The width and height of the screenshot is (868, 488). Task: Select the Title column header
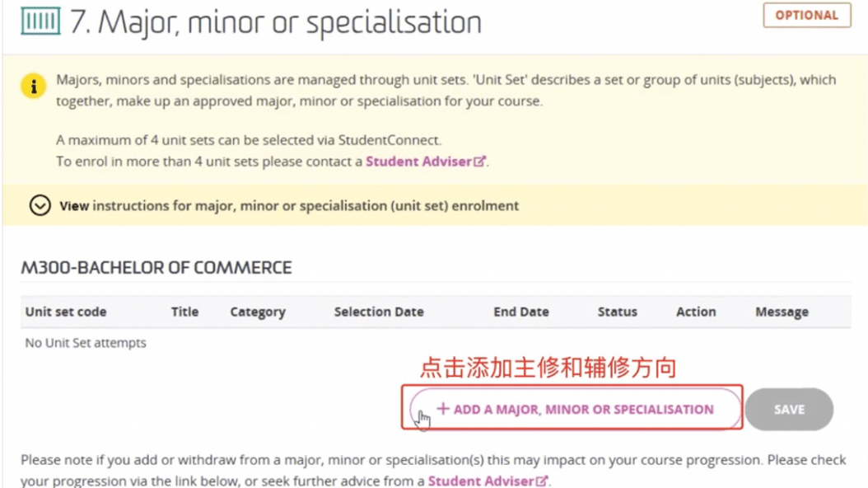[x=184, y=312]
